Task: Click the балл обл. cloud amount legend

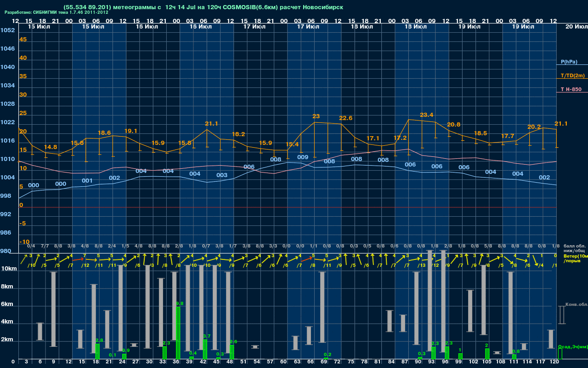Action: pos(574,246)
